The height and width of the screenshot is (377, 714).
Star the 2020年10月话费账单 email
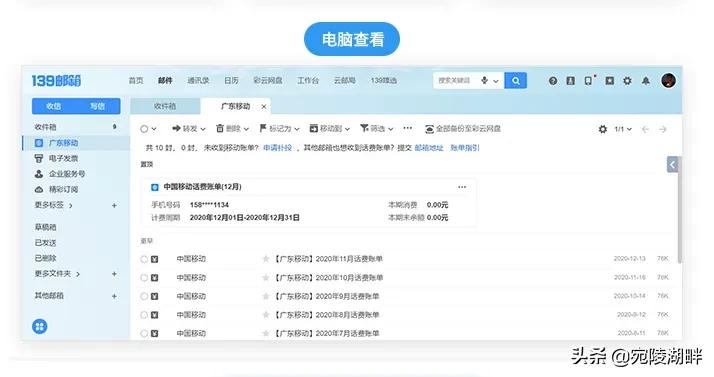click(x=266, y=278)
